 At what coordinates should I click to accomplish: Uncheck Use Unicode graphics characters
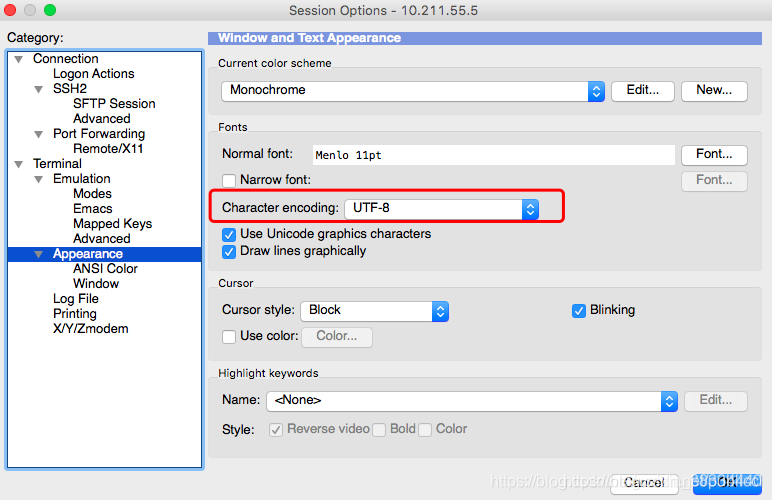point(229,235)
